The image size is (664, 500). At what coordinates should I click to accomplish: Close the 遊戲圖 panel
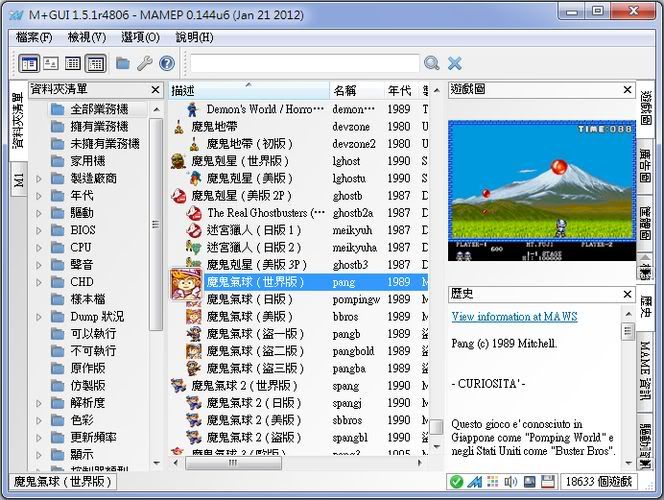628,90
